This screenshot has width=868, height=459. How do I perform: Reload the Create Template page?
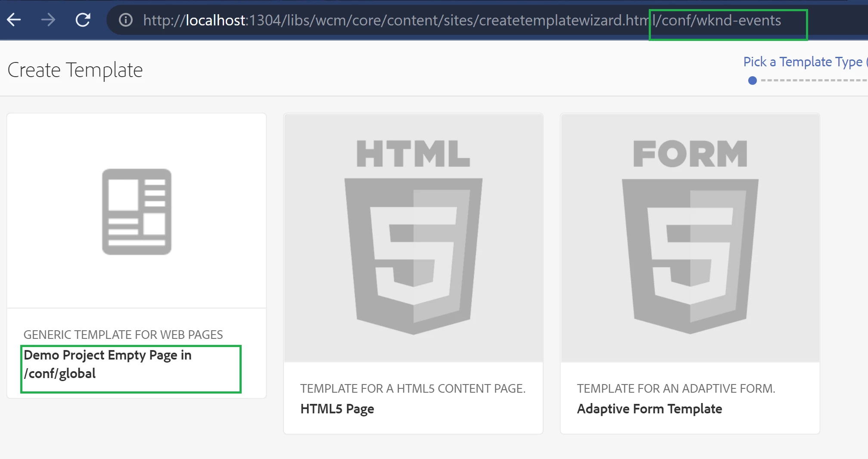click(x=83, y=20)
